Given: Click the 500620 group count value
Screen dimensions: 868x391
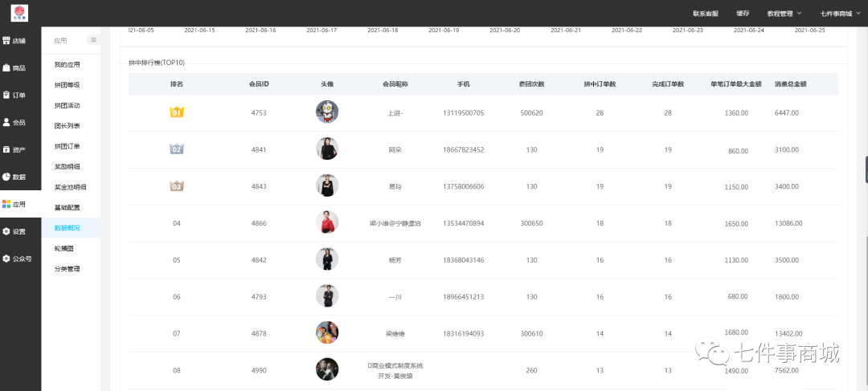Looking at the screenshot, I should (531, 113).
